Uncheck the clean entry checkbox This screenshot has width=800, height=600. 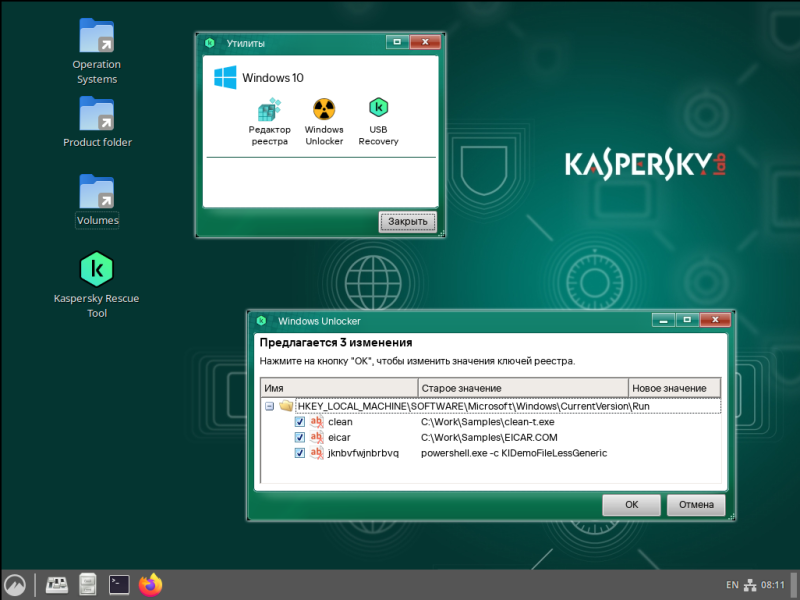299,422
